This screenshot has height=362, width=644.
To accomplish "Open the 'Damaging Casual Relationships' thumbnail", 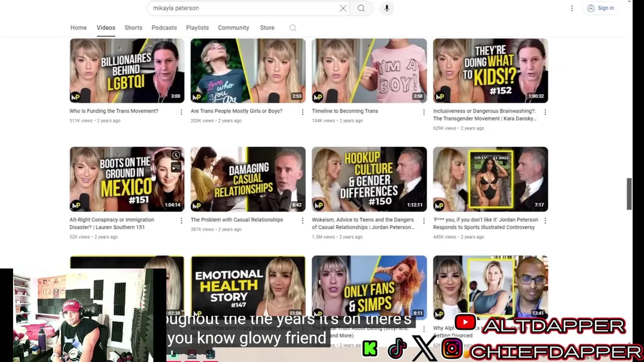I will (x=248, y=179).
